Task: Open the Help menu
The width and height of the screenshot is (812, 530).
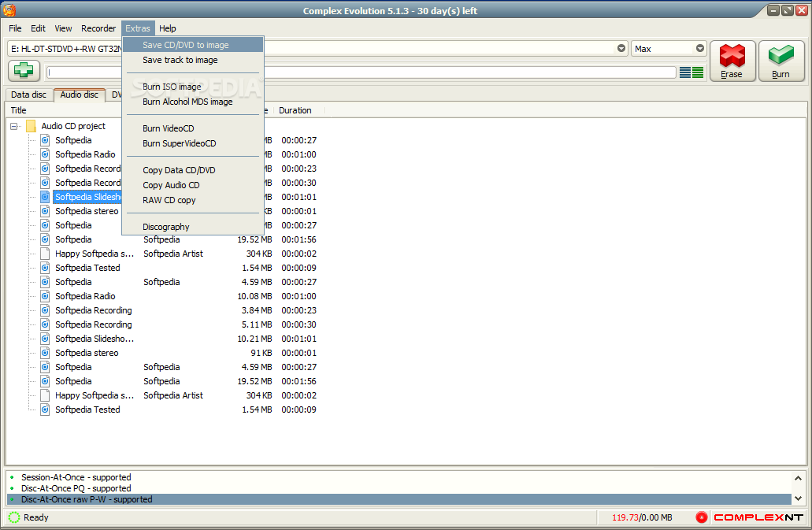Action: click(x=167, y=28)
